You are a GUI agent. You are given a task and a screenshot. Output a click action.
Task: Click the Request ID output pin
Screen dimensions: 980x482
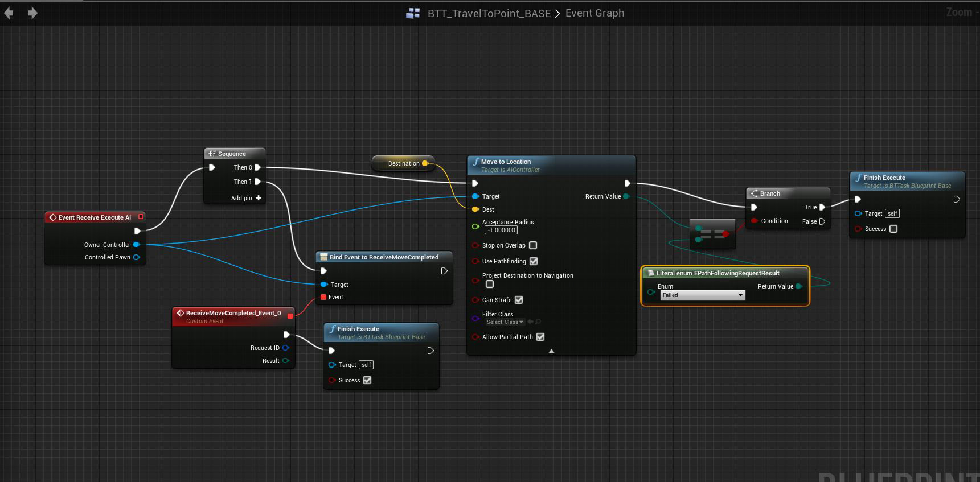[286, 348]
